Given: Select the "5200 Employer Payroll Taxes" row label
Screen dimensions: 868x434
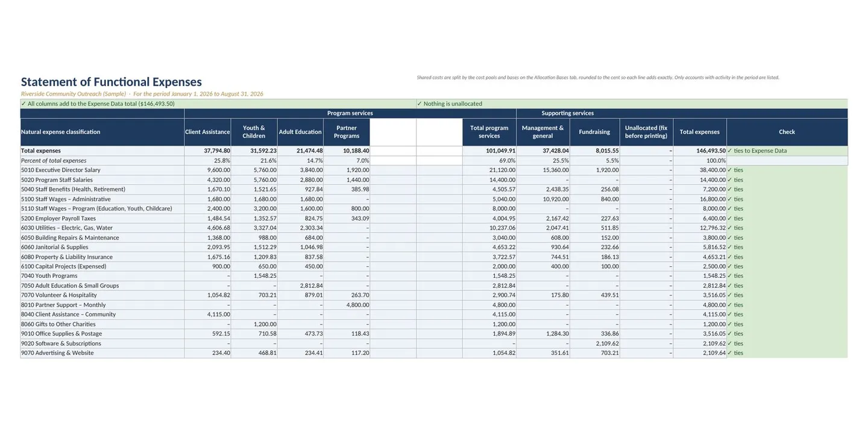Looking at the screenshot, I should (58, 218).
